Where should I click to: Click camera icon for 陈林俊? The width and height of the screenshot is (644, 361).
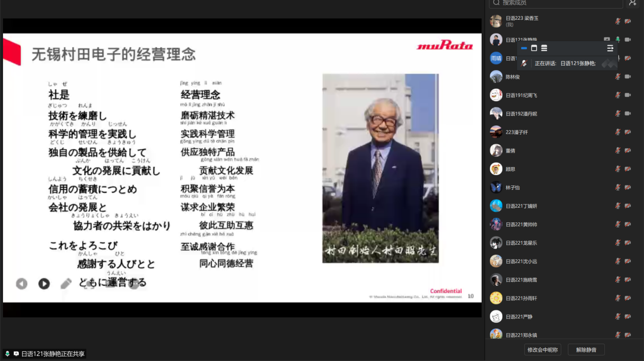click(628, 77)
